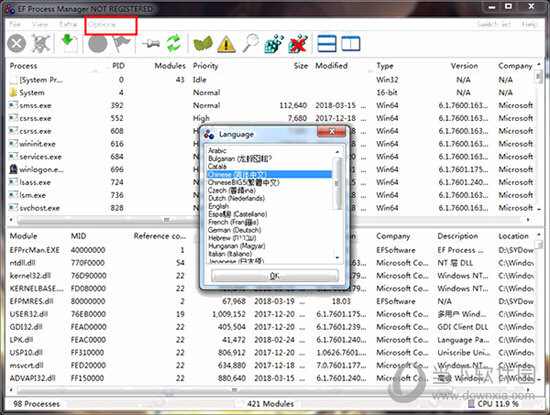Select the highlighted Chinese entry in the language list
Viewport: 550px width, 415px height.
(x=269, y=174)
